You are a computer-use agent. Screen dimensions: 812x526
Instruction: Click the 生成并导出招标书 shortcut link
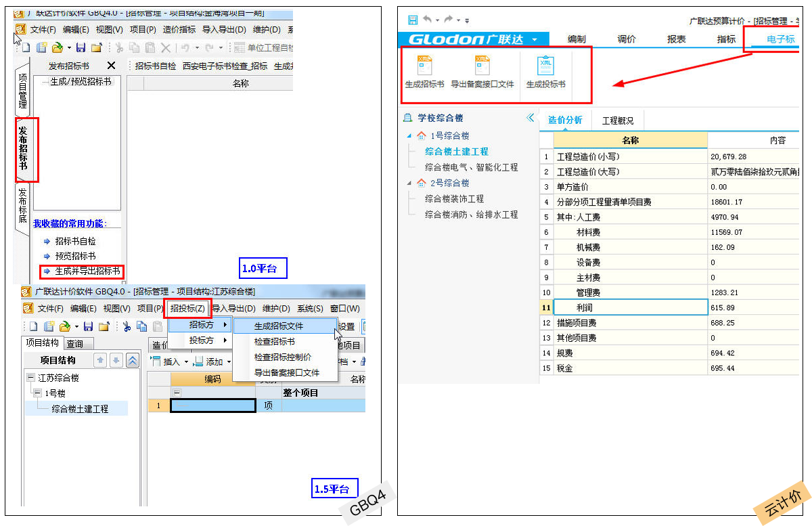click(87, 271)
